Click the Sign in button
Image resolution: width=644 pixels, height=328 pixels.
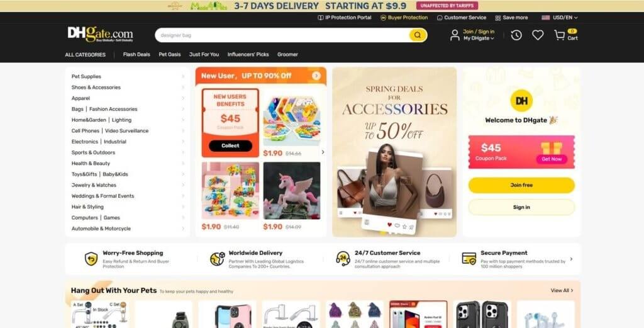pyautogui.click(x=521, y=207)
